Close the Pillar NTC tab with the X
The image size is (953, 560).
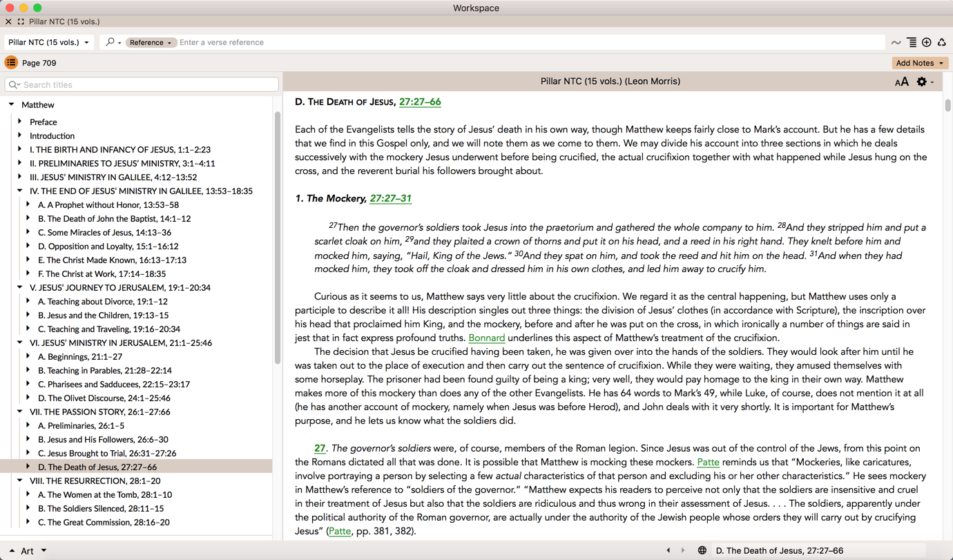[8, 21]
